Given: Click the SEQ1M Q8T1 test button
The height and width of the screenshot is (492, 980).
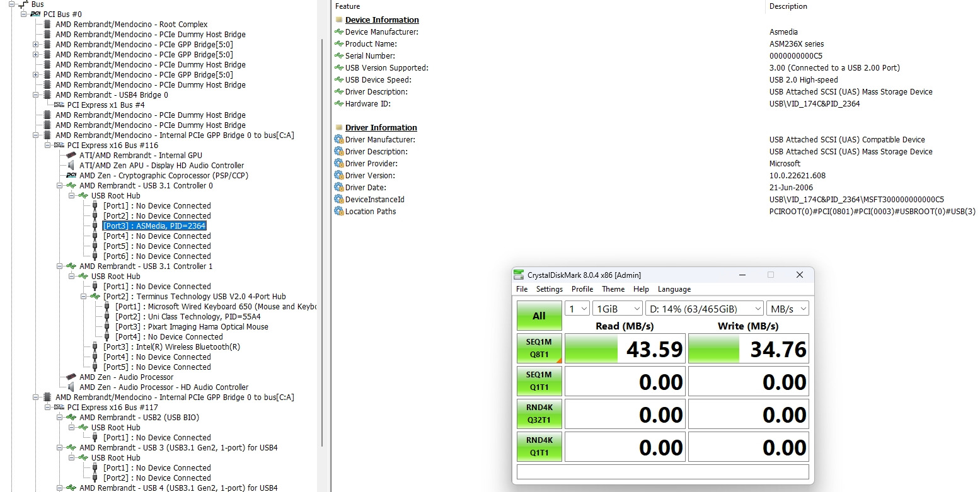Looking at the screenshot, I should click(539, 348).
